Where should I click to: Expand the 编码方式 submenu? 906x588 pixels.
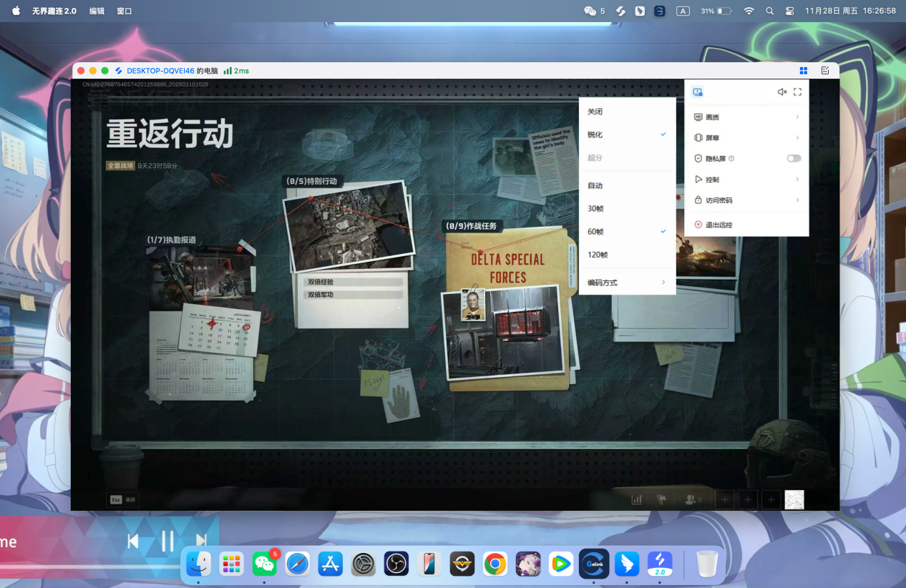[x=626, y=283]
